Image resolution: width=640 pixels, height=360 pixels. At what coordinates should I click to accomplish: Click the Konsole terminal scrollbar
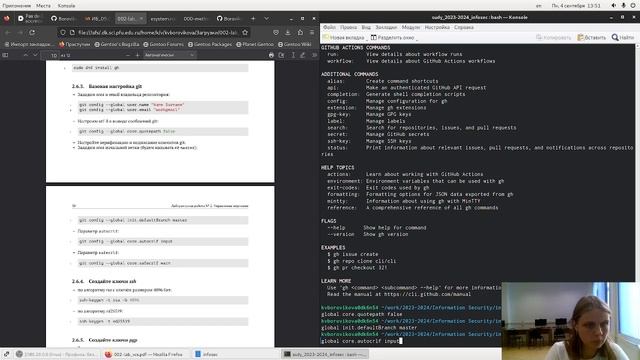(637, 163)
